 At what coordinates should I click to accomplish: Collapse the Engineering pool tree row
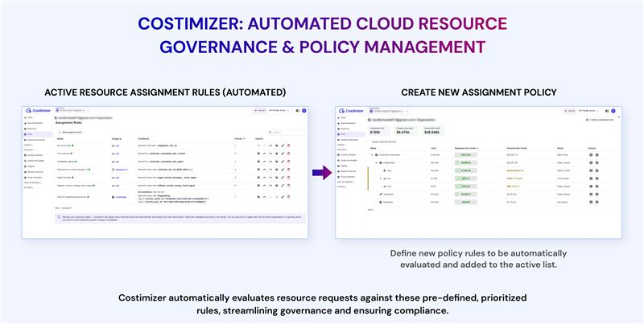377,162
